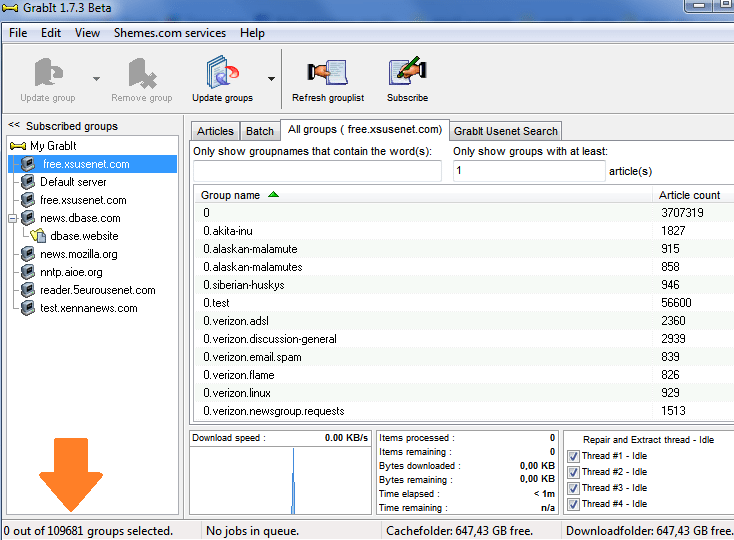This screenshot has width=734, height=540.
Task: Select news.mozilla.org in the tree
Action: 79,254
